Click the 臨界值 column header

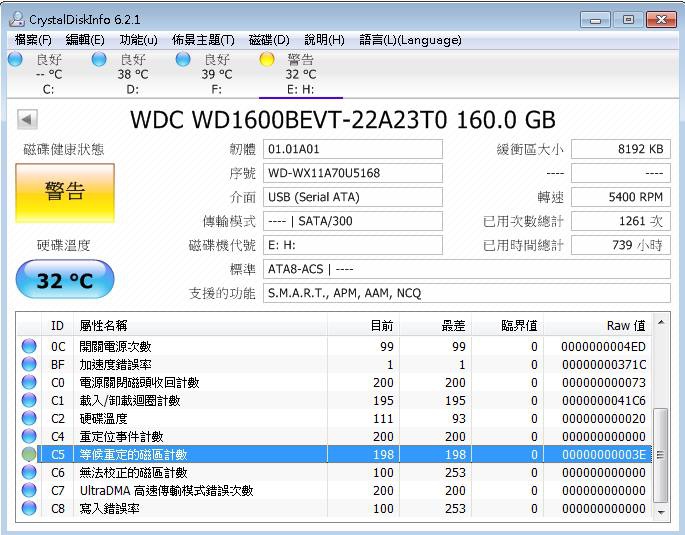coord(508,325)
